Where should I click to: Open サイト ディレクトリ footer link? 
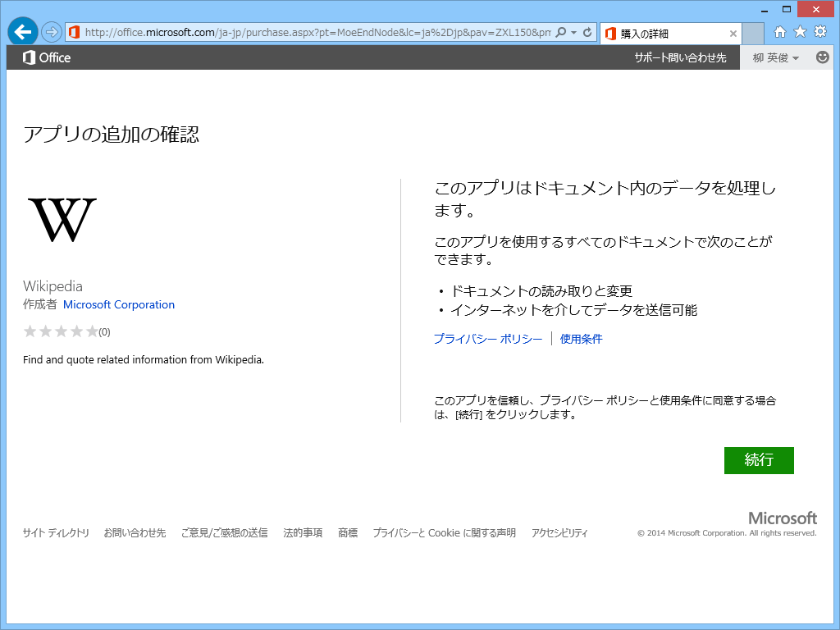tap(56, 532)
